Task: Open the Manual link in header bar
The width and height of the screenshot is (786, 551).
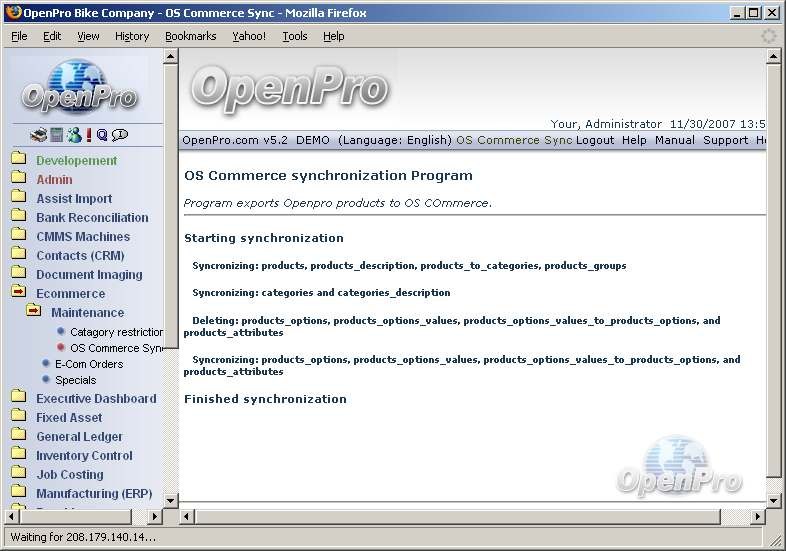Action: click(674, 140)
